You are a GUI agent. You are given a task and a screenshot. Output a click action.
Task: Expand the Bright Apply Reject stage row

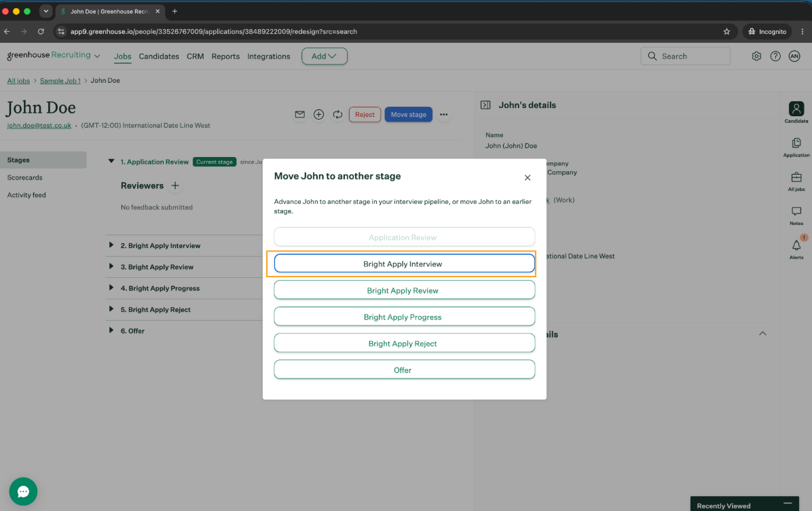point(111,309)
